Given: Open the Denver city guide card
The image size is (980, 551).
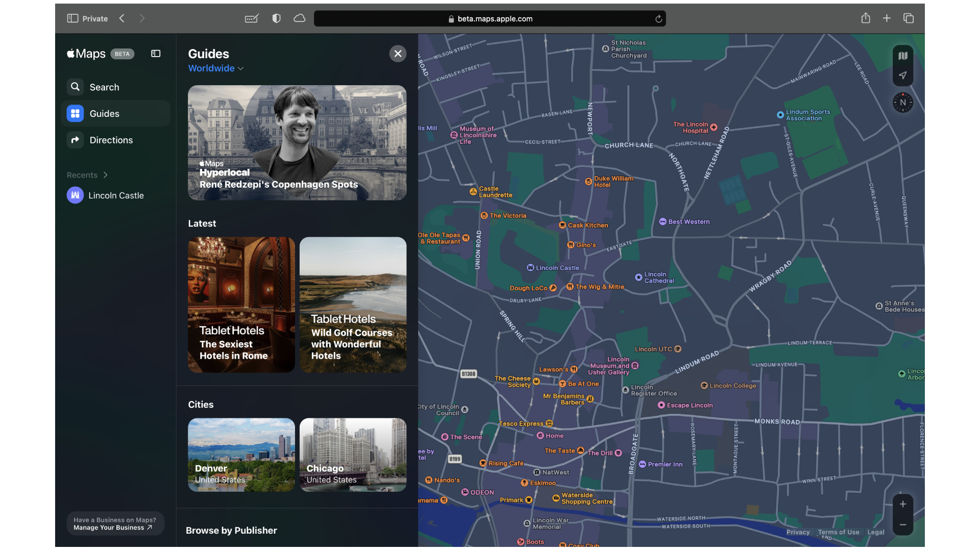Looking at the screenshot, I should click(241, 455).
